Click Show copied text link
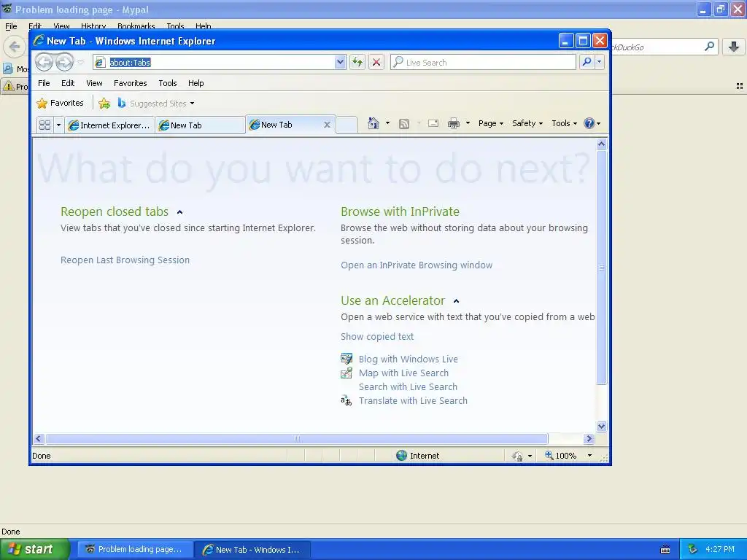 [377, 337]
